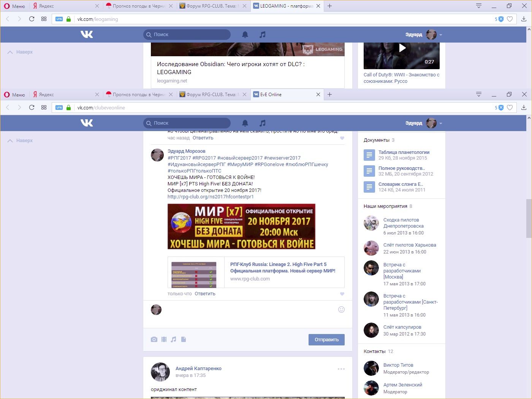
Task: Open Opera Menu in the LEOGAMING window
Action: pos(14,6)
